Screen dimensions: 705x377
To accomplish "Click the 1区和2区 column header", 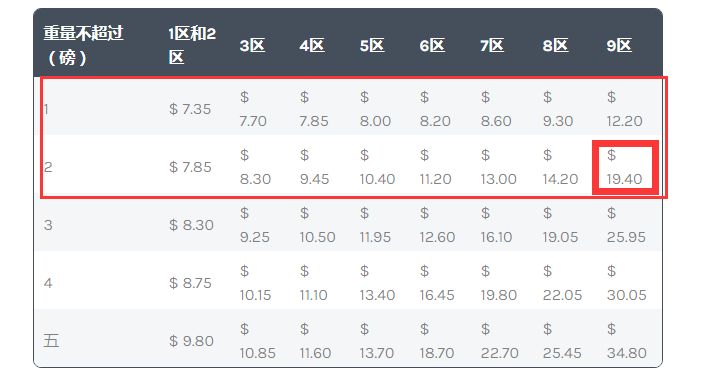I will coord(192,45).
